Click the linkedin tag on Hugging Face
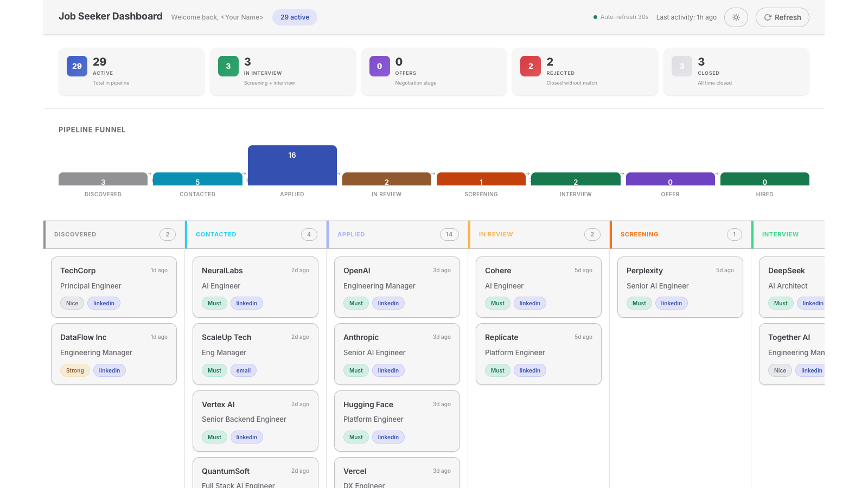The image size is (868, 488). [x=388, y=437]
